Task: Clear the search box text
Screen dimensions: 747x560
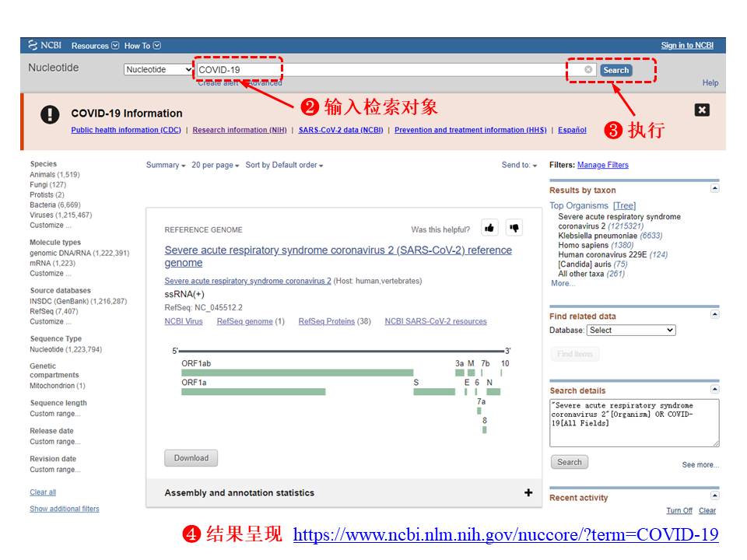Action: (588, 70)
